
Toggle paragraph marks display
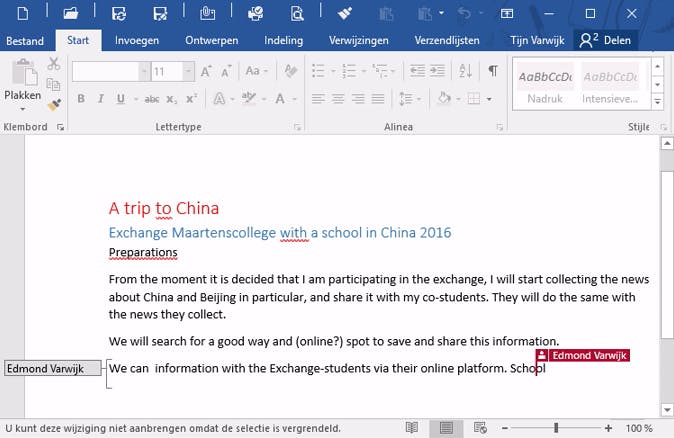(493, 70)
